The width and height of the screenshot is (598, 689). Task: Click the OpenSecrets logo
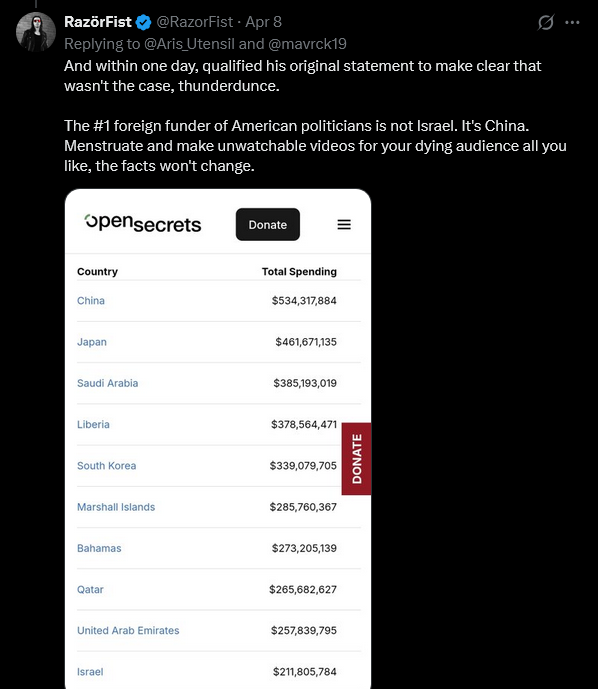click(x=143, y=223)
